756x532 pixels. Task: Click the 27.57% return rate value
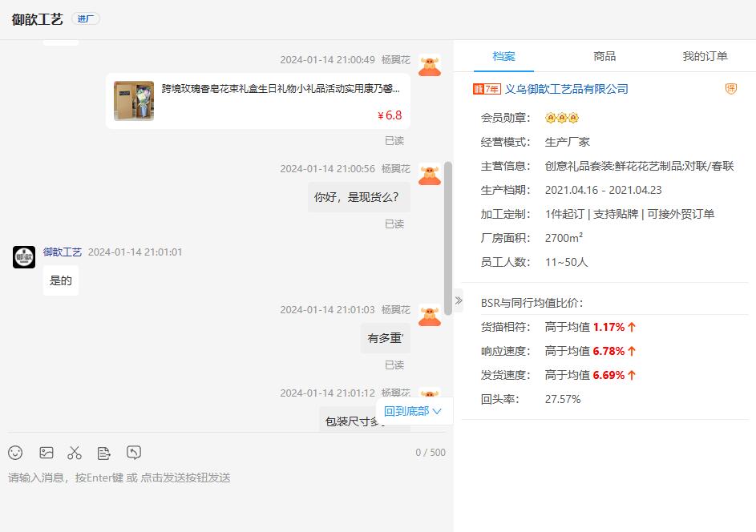click(563, 399)
